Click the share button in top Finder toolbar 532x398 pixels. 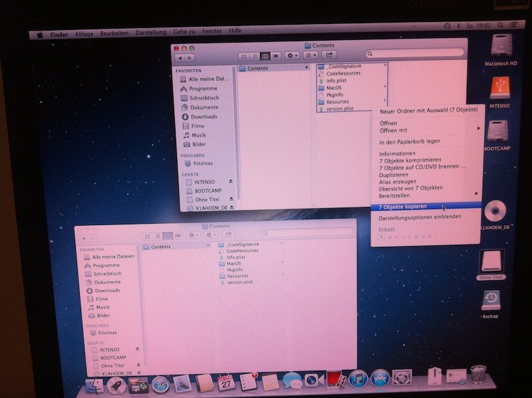pos(329,56)
